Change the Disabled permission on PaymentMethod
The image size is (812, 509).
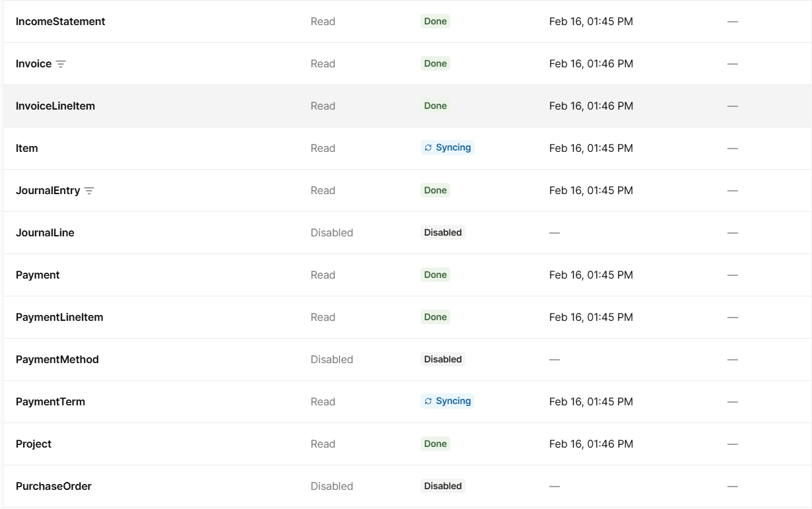coord(331,360)
